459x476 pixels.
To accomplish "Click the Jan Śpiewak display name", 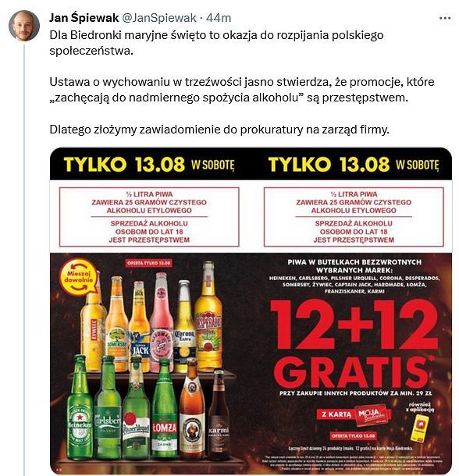I will click(x=84, y=18).
